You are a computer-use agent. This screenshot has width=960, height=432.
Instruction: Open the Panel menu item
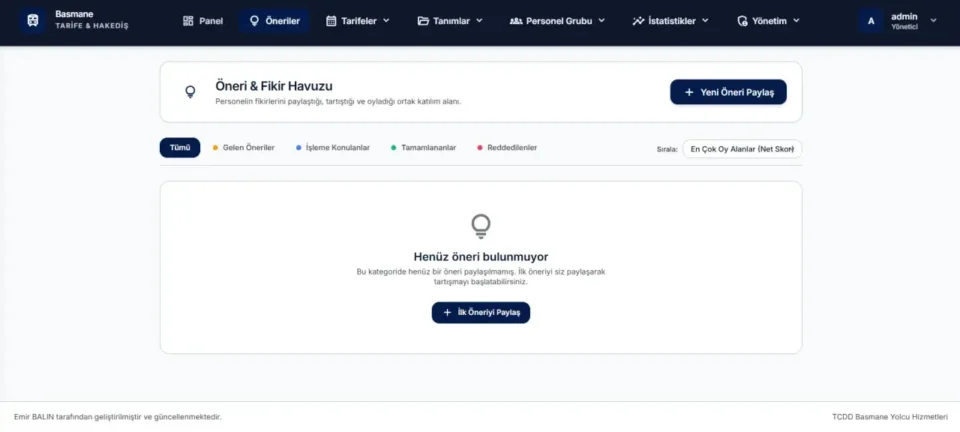[203, 21]
